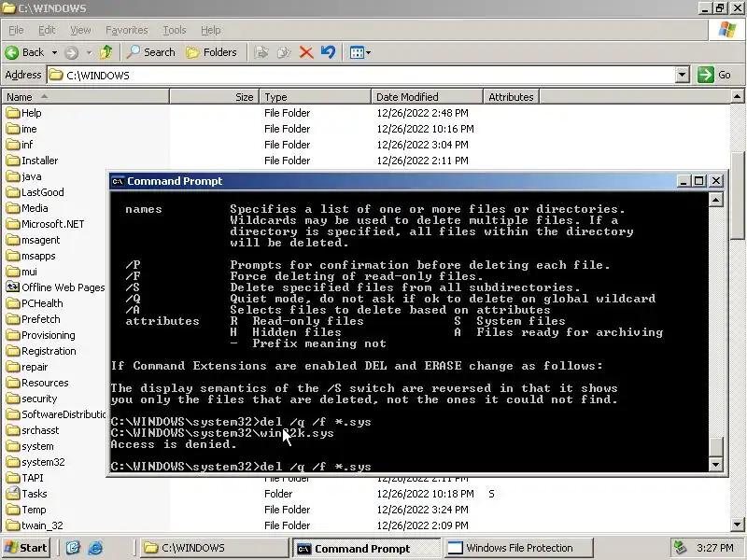Select the Media folder

point(27,208)
